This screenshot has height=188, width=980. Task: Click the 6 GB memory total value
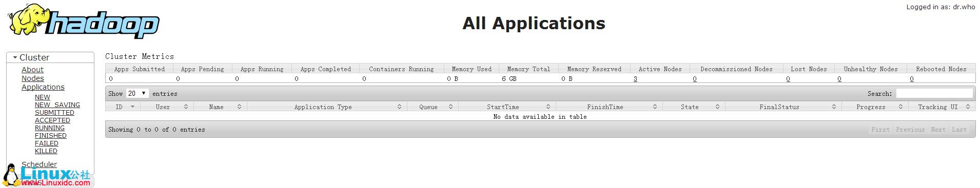509,79
